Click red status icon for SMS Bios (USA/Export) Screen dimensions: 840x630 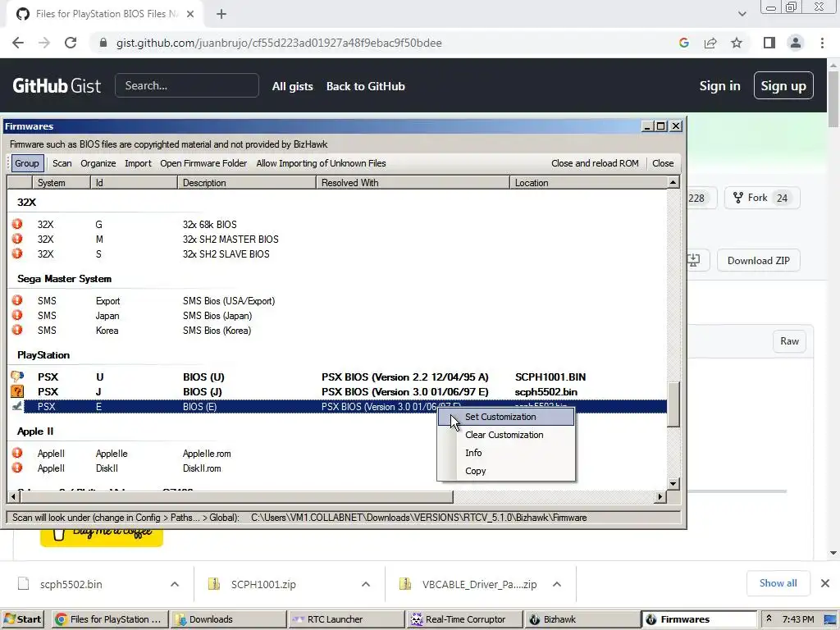18,300
